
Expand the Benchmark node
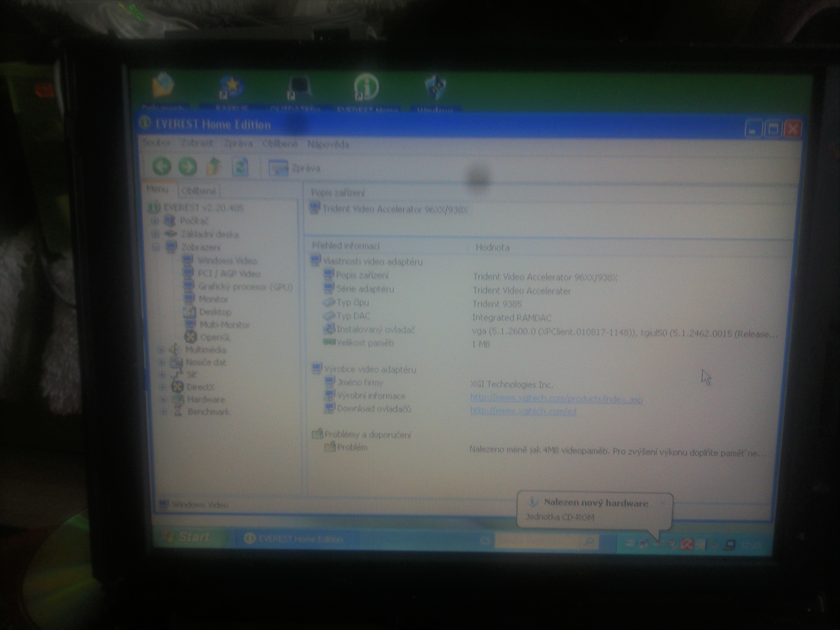click(164, 412)
